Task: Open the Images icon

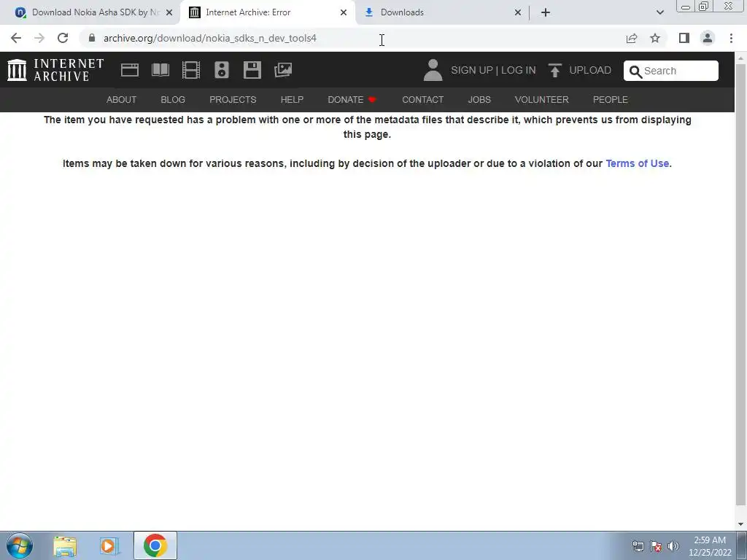Action: tap(283, 70)
